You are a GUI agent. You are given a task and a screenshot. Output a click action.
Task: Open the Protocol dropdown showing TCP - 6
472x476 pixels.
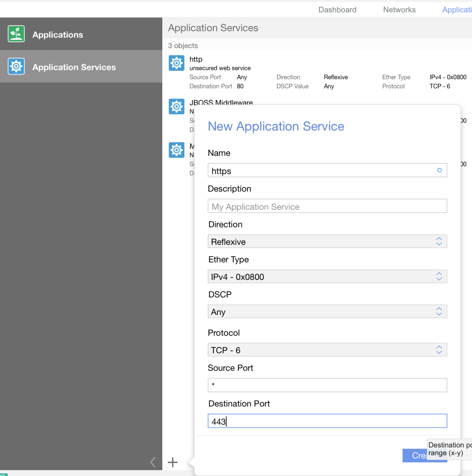coord(327,350)
